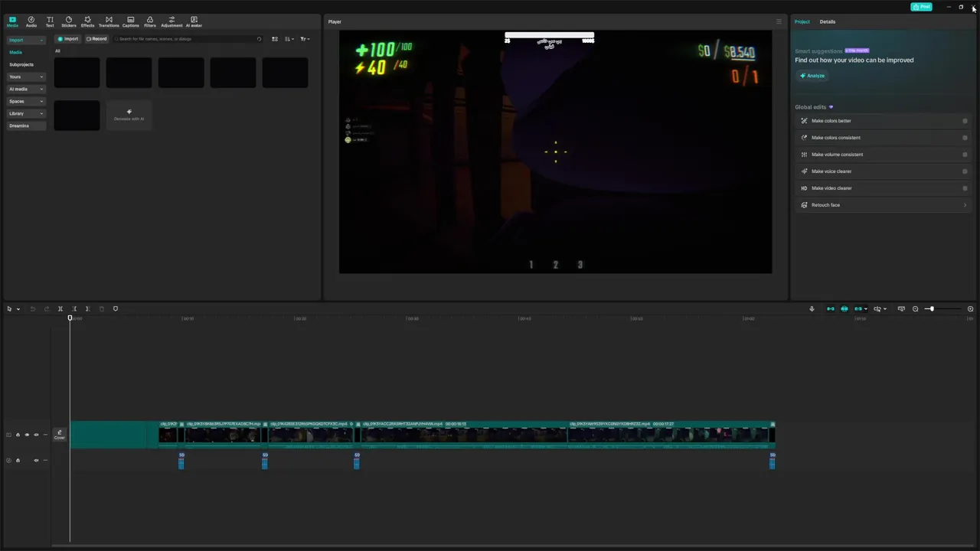Image resolution: width=980 pixels, height=551 pixels.
Task: Open the pointer tool mode dropdown
Action: click(x=18, y=309)
